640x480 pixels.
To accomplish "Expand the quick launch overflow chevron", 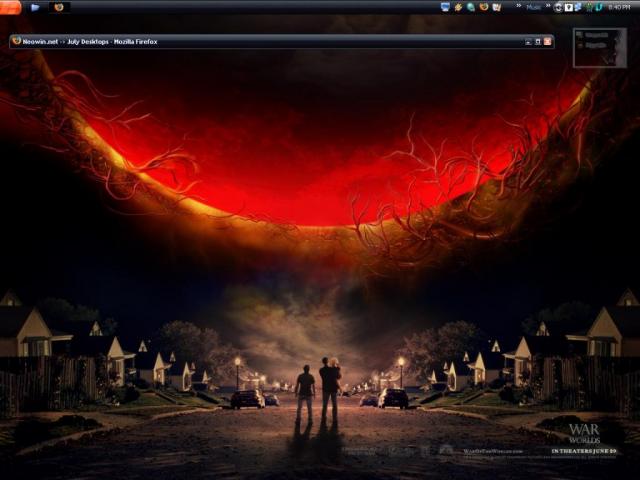I will [519, 6].
